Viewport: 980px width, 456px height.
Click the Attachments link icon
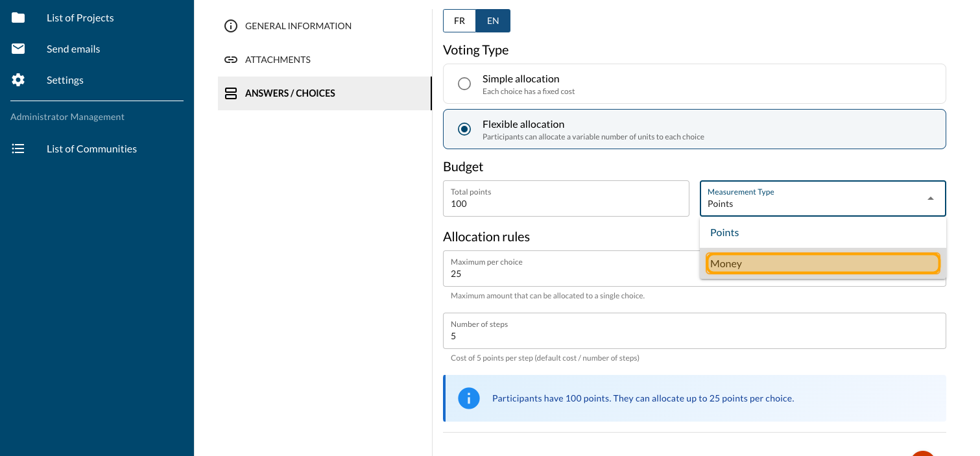pos(230,60)
